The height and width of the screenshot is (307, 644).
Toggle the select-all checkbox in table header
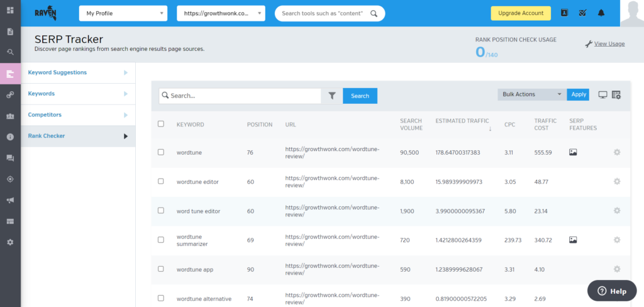tap(161, 124)
